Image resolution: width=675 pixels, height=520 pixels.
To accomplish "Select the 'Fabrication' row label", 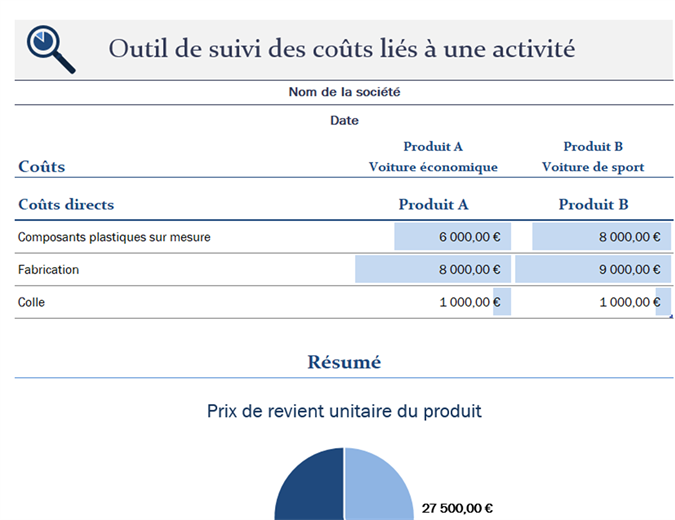I will (x=48, y=270).
